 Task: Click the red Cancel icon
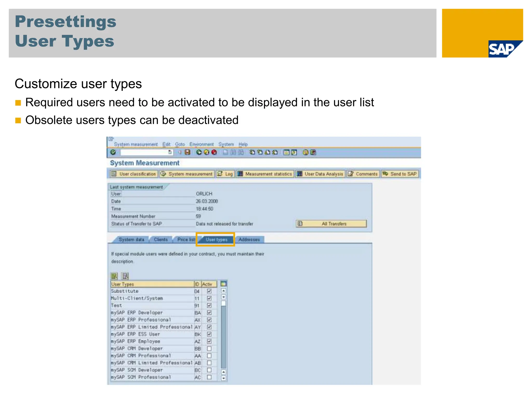[214, 152]
